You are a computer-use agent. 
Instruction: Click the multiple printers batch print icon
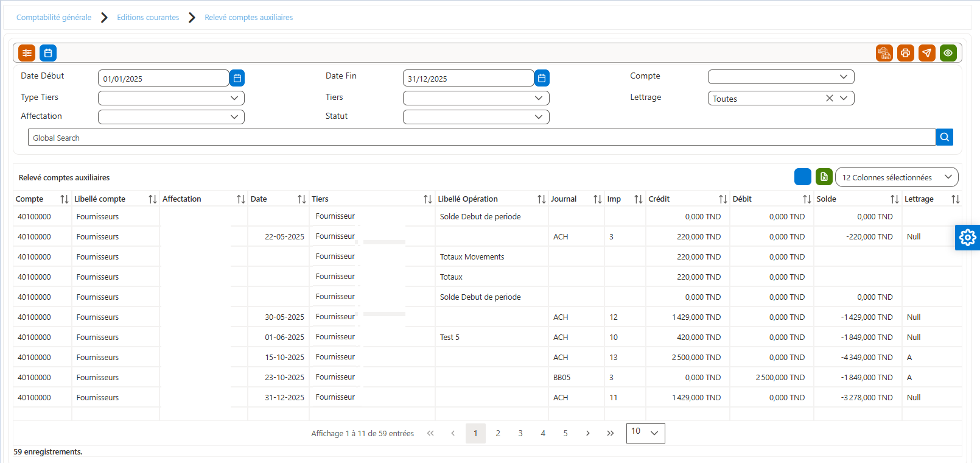[884, 53]
